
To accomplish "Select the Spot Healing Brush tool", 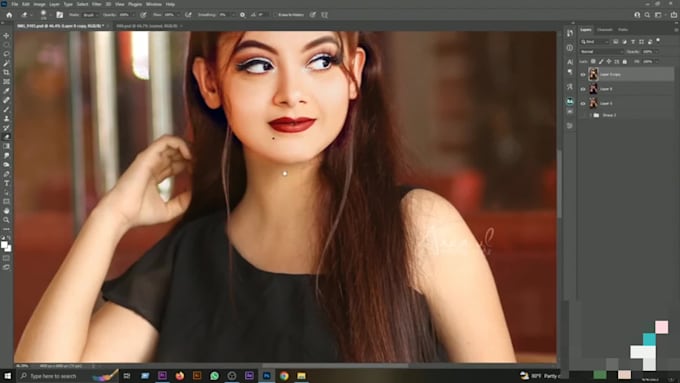I will [x=6, y=100].
